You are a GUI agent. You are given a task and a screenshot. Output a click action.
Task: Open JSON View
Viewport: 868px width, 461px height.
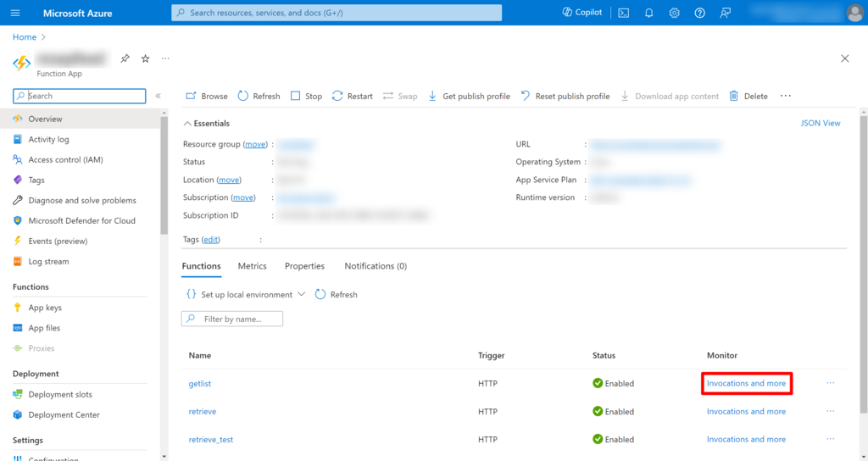point(821,123)
